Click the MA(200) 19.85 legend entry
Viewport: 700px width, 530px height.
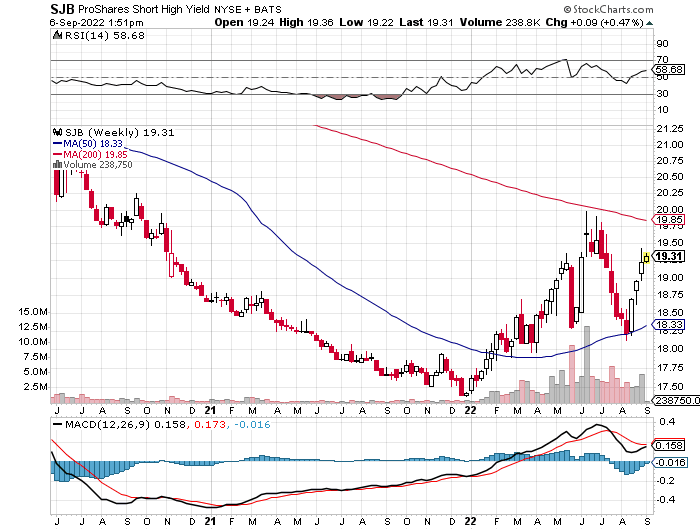point(90,154)
